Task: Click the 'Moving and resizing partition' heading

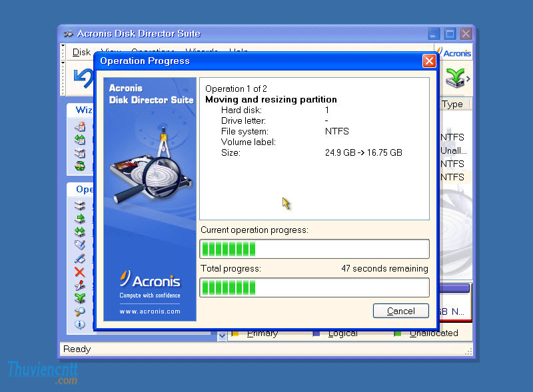Action: (271, 100)
